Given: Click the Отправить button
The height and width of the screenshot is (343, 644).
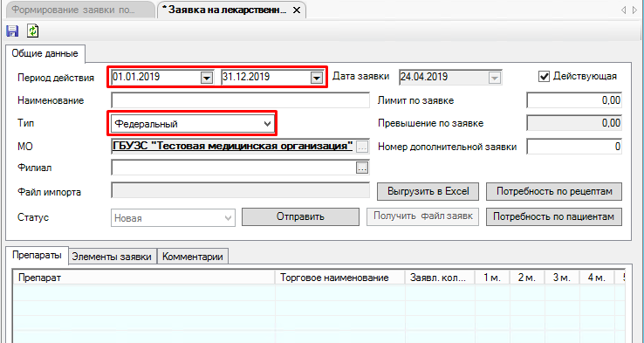Looking at the screenshot, I should tap(301, 216).
